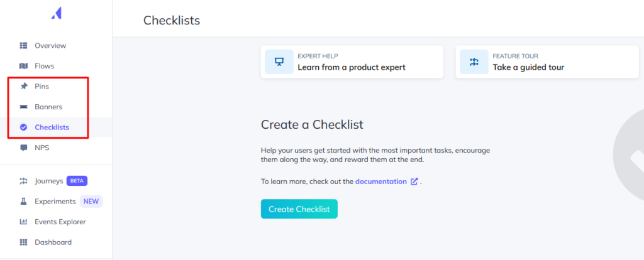Open Dashboard via its grid icon
The width and height of the screenshot is (644, 260).
[24, 242]
